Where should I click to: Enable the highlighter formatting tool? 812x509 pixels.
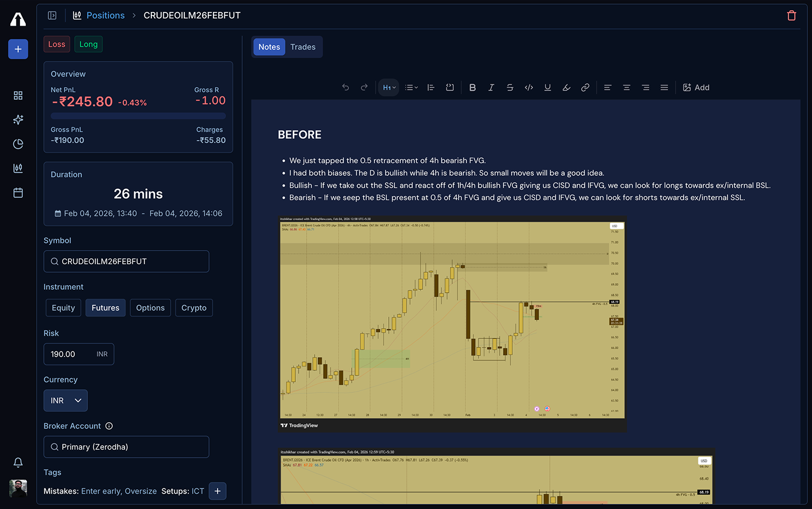(x=566, y=87)
